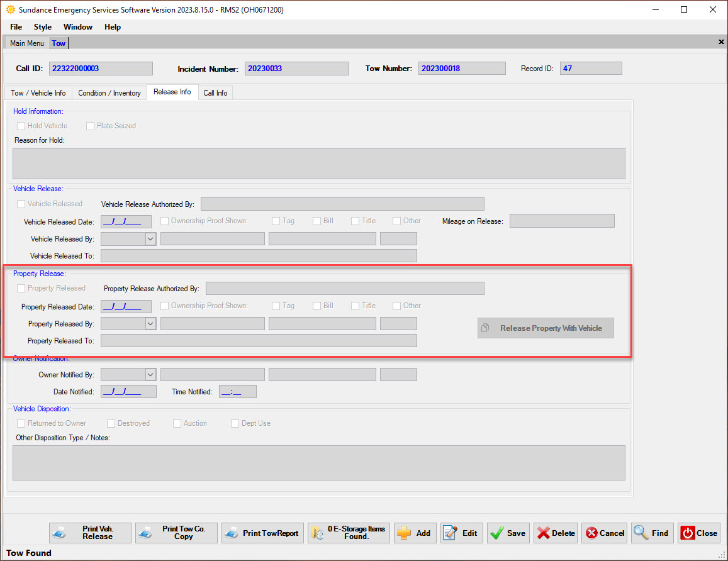Viewport: 728px width, 561px height.
Task: Go to the Main Menu tab
Action: pos(27,43)
